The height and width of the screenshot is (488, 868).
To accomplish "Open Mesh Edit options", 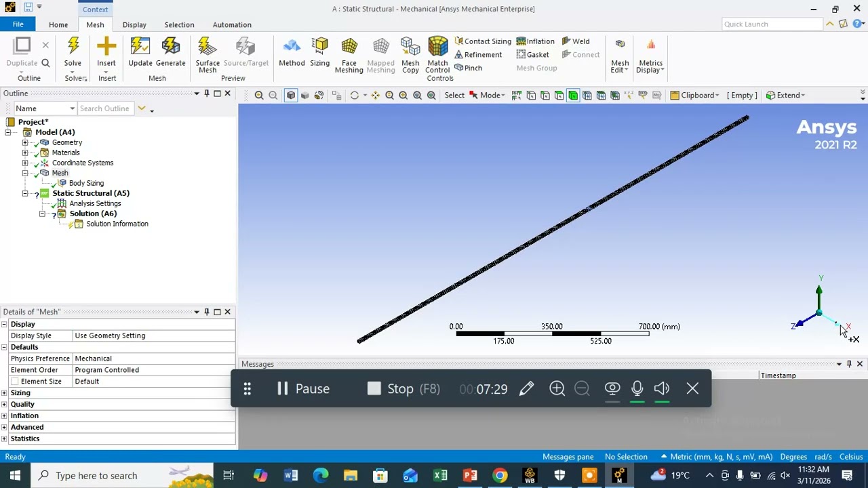I will tap(620, 55).
